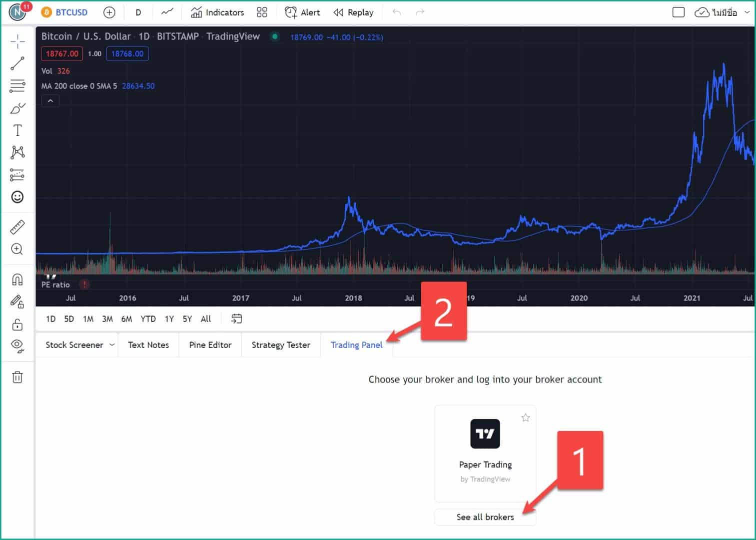Start bar Replay mode
This screenshot has width=756, height=540.
pyautogui.click(x=353, y=12)
